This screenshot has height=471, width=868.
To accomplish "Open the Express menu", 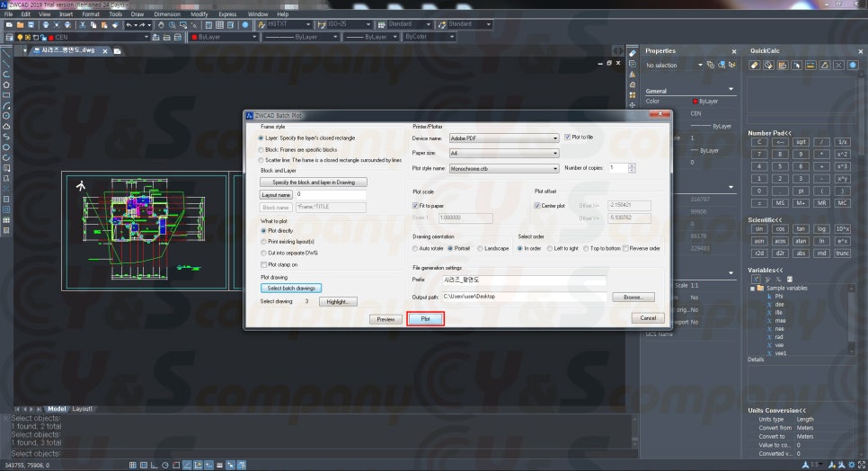I will pos(227,13).
